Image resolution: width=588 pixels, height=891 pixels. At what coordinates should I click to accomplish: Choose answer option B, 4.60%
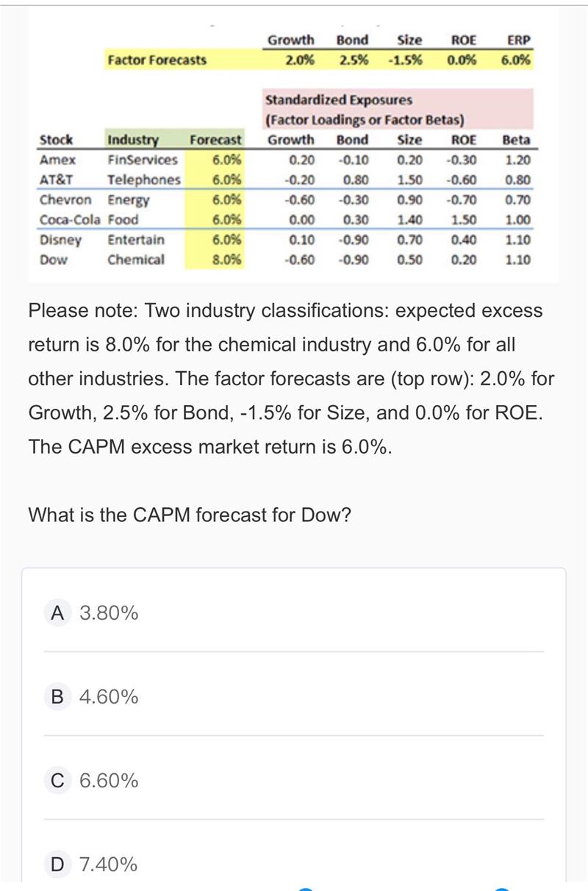click(93, 696)
